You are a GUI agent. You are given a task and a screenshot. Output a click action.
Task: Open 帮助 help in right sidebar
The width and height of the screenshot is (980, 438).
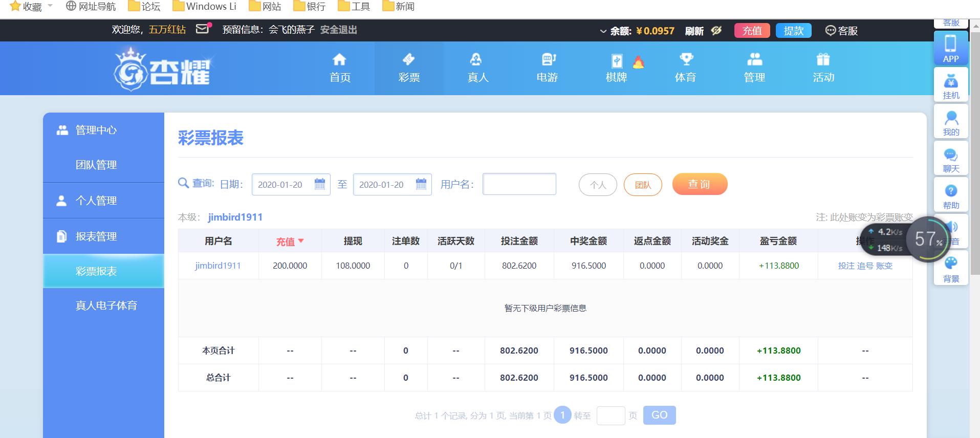(951, 195)
